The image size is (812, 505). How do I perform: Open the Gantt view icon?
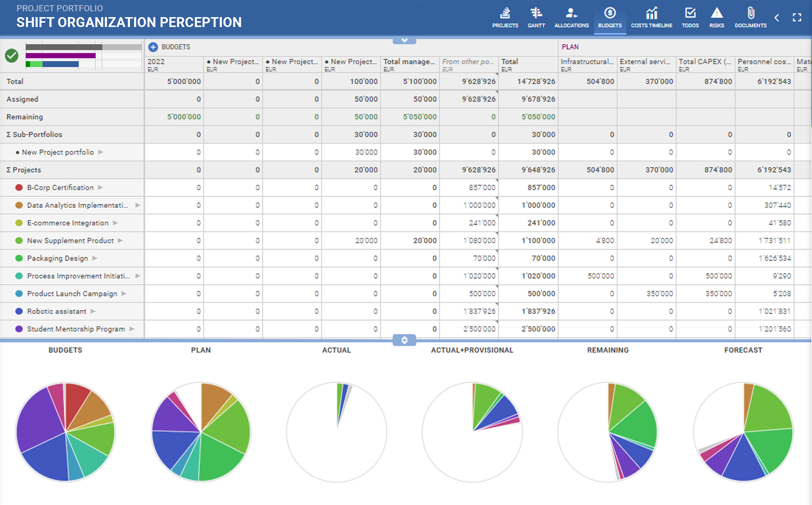(x=536, y=18)
